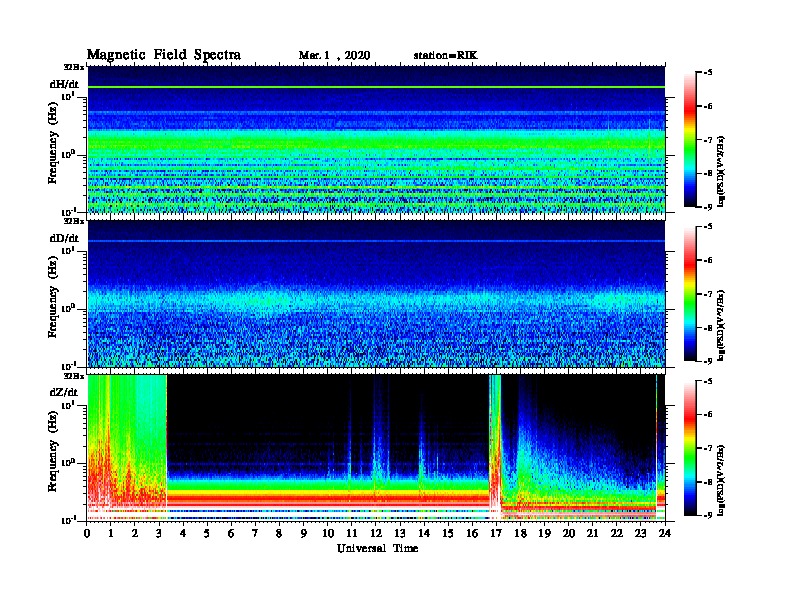Click the hour '21' tick label on time axis
Viewport: 792px width, 612px height.
tap(592, 533)
